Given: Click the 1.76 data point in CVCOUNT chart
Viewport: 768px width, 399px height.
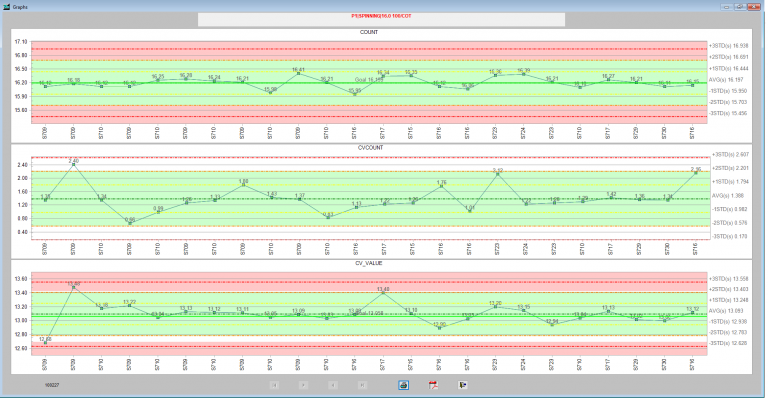Looking at the screenshot, I should click(x=441, y=186).
